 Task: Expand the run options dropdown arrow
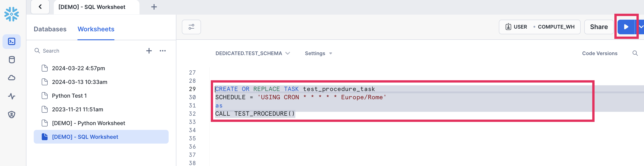[x=641, y=27]
